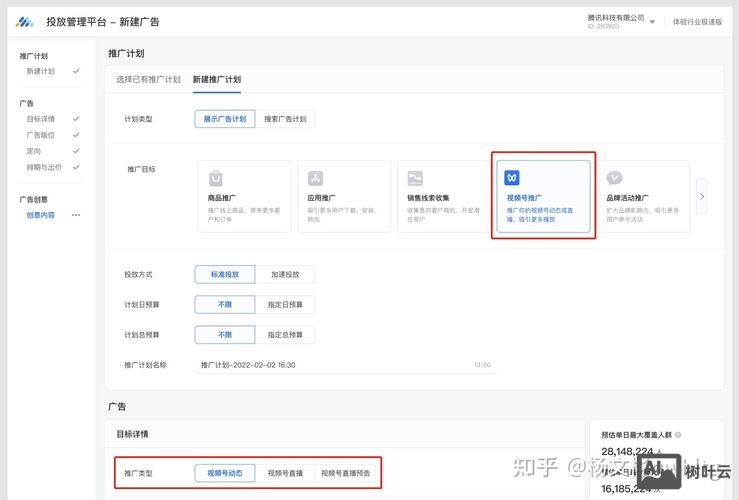Click the 商品推广 shopping bag icon
Viewport: 739px width, 500px height.
(215, 178)
